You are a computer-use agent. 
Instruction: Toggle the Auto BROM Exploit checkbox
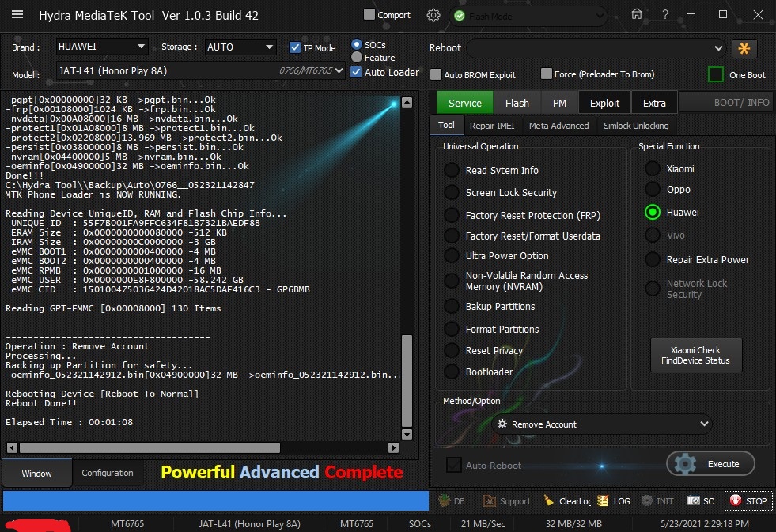(x=436, y=74)
